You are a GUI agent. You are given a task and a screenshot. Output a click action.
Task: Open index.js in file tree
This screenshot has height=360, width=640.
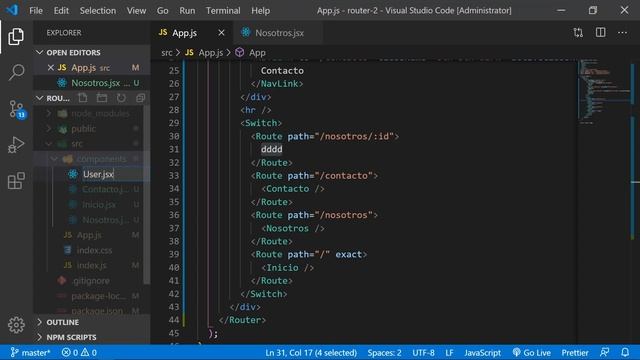pyautogui.click(x=91, y=265)
